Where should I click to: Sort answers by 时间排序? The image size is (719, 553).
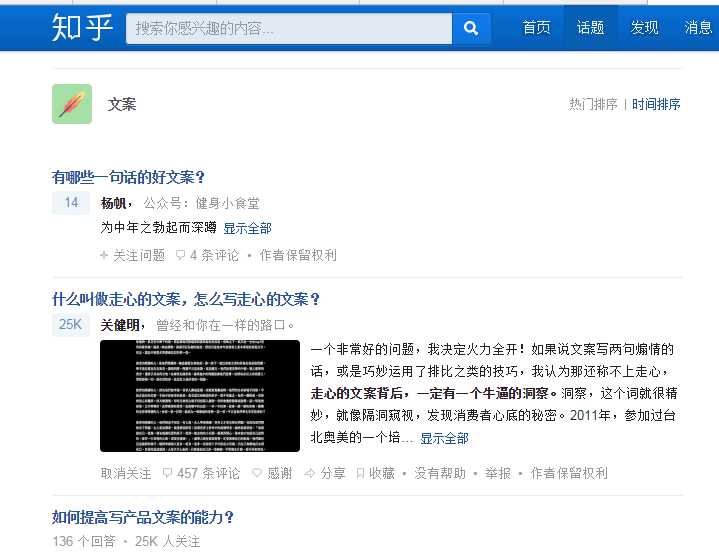click(656, 104)
